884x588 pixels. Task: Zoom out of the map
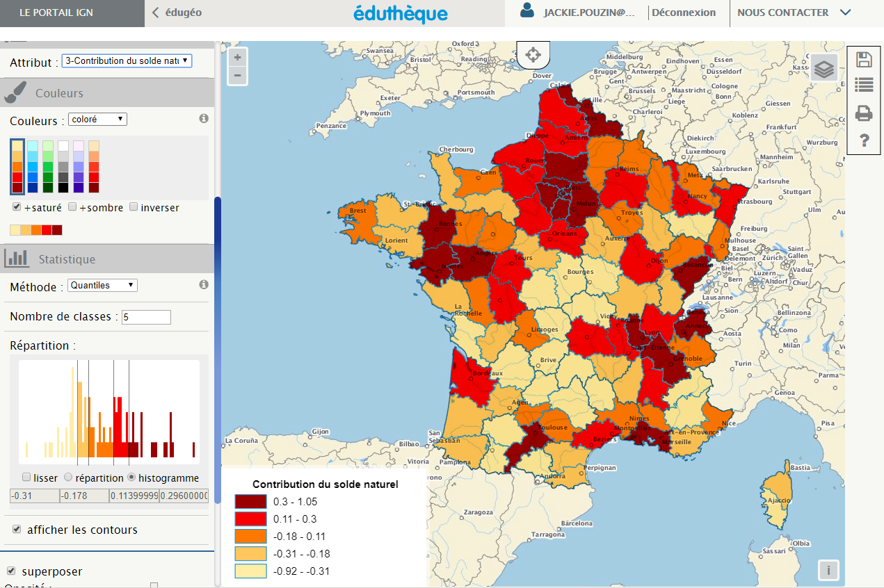[238, 75]
